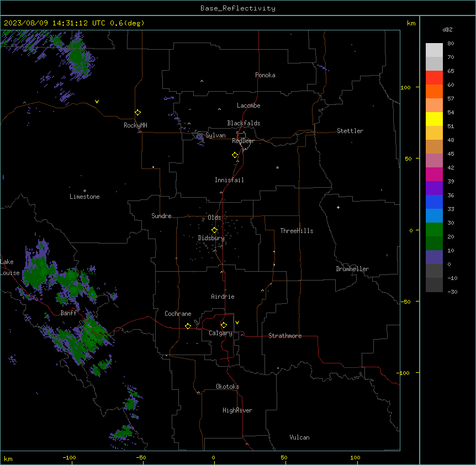Select the orange 60-57 dBZ legend swatch
Image resolution: width=476 pixels, height=465 pixels.
434,91
